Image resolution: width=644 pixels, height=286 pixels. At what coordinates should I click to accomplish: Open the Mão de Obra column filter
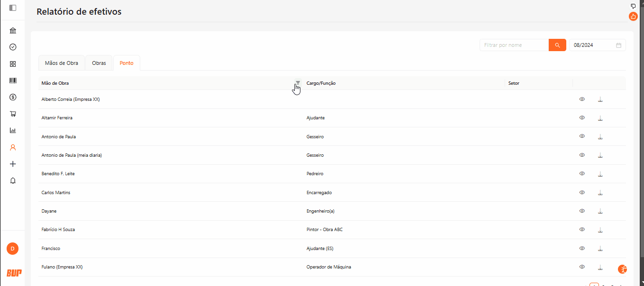pyautogui.click(x=298, y=83)
